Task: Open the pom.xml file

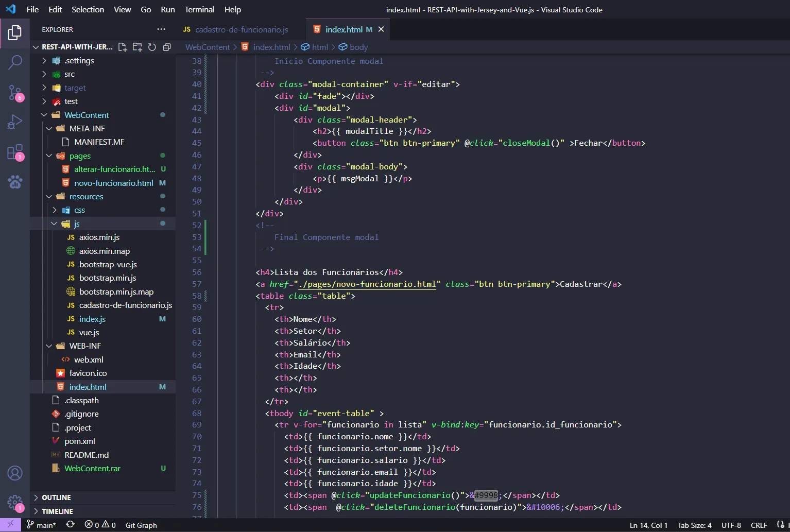Action: (x=79, y=441)
